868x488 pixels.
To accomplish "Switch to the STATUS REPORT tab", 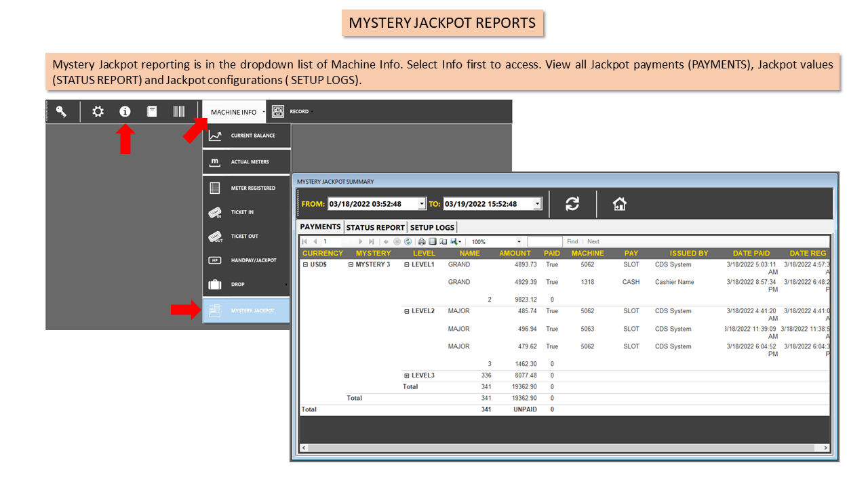I will tap(375, 227).
